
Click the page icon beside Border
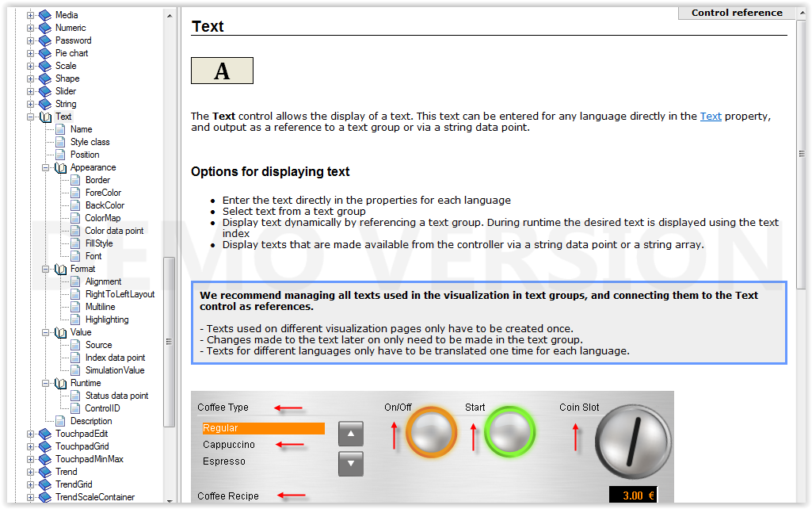75,180
